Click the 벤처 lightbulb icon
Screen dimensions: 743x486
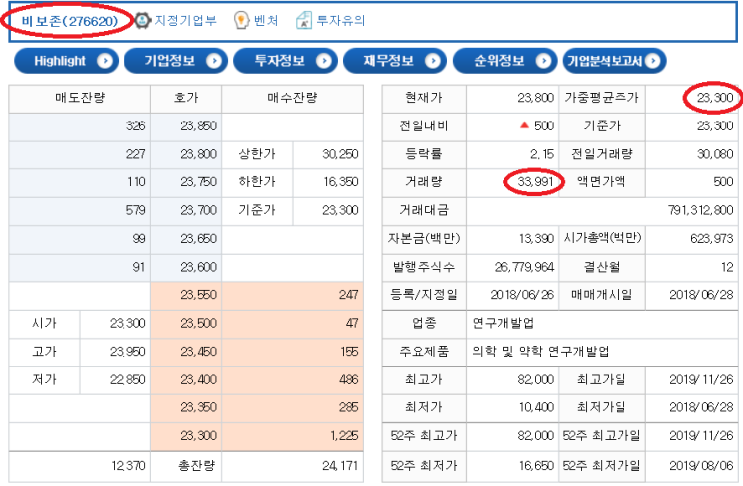tap(241, 20)
